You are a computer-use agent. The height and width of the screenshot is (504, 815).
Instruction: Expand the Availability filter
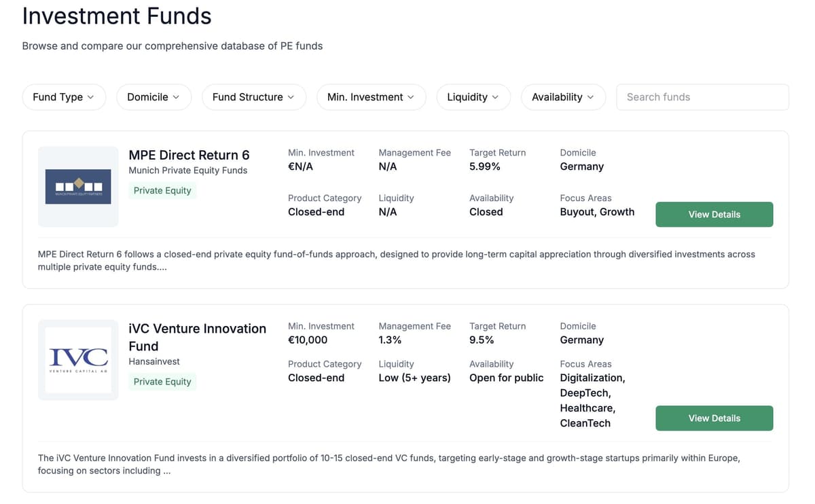(563, 97)
